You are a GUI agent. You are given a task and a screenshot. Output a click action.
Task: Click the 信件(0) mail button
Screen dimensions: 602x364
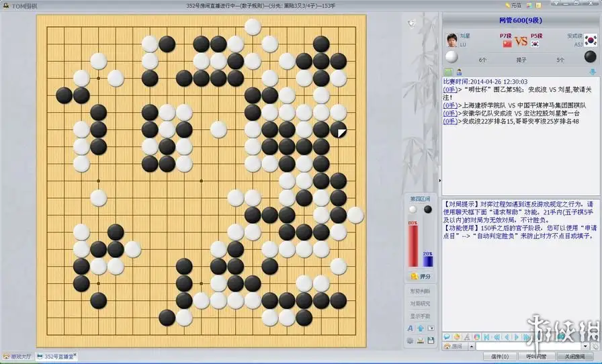coord(501,357)
